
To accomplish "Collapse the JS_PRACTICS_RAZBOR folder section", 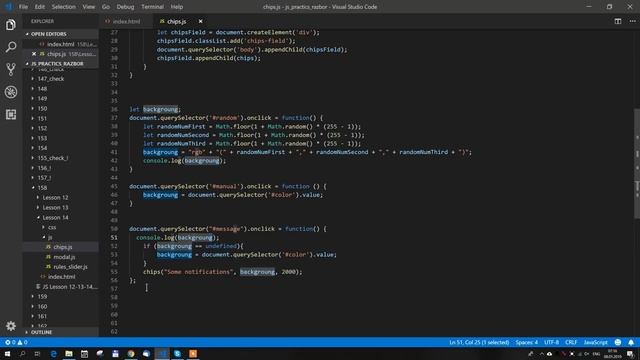I will tap(57, 64).
